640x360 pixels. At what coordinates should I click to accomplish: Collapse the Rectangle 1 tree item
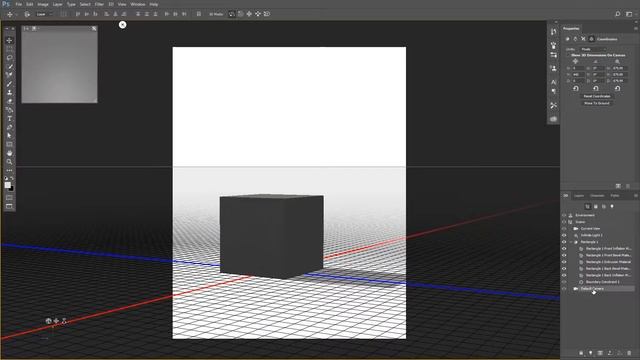[x=571, y=242]
